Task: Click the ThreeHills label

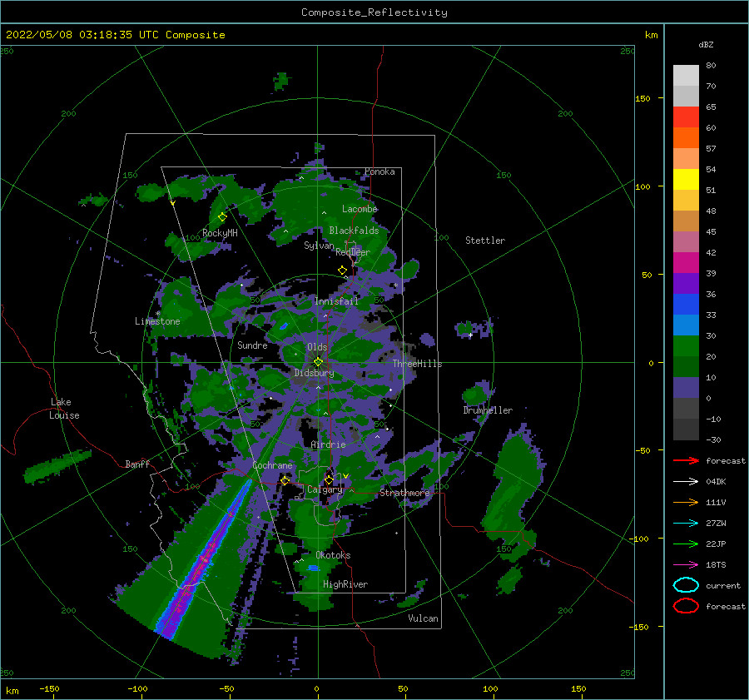Action: 418,364
